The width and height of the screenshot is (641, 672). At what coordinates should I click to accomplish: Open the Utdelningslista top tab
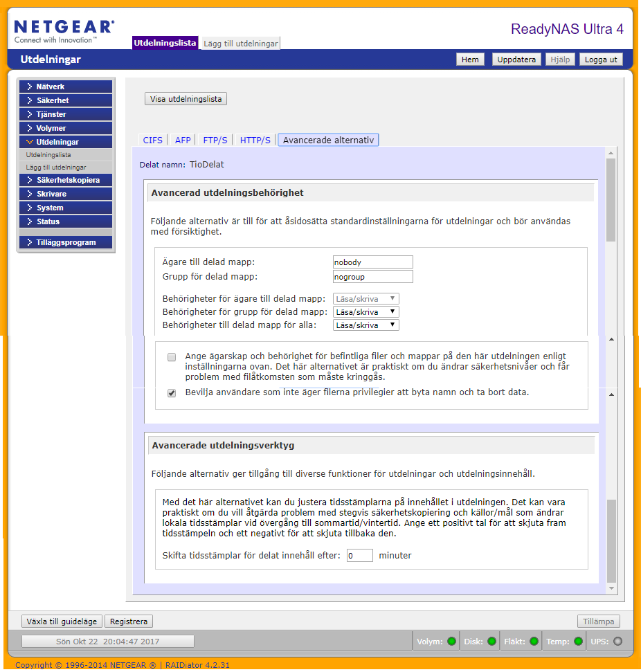pyautogui.click(x=165, y=43)
